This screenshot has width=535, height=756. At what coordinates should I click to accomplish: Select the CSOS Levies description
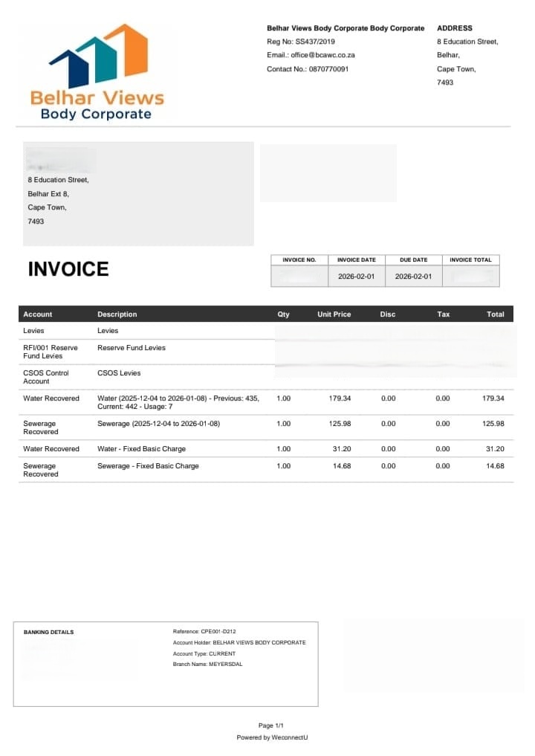[x=119, y=373]
